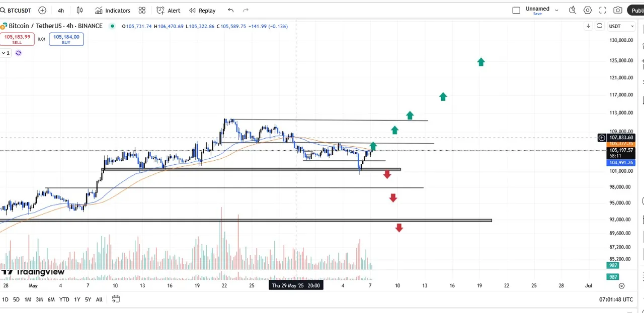
Task: Click the green market status dot
Action: [112, 26]
